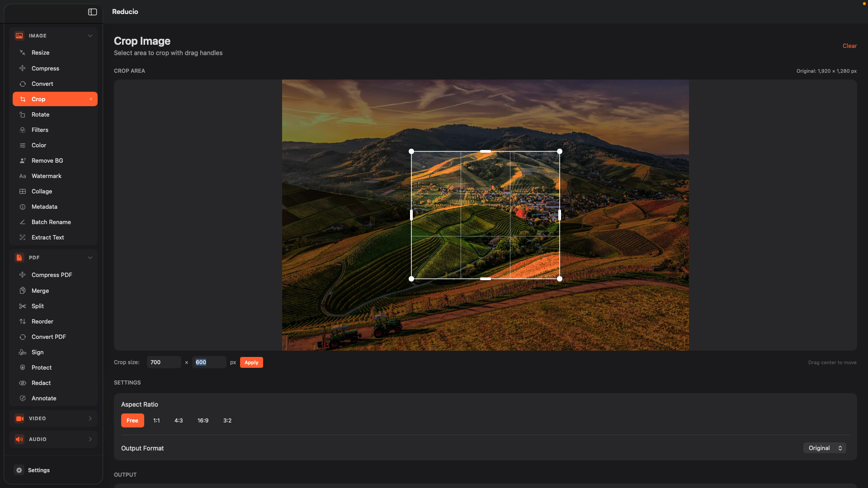Enable the 3:2 aspect ratio

[227, 420]
